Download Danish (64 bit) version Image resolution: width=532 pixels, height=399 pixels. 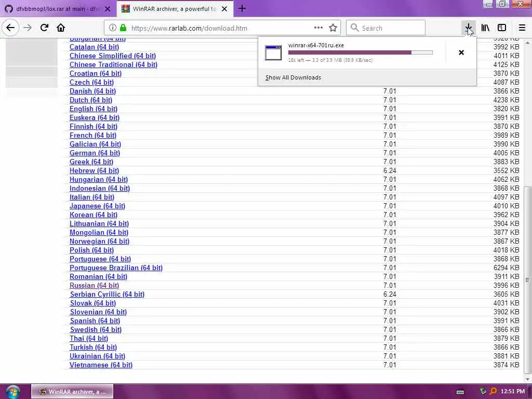92,91
